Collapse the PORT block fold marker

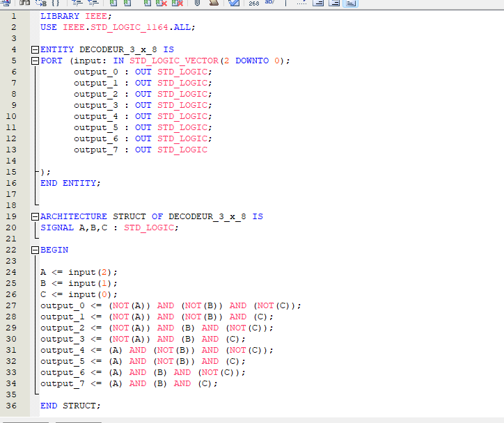coord(35,61)
